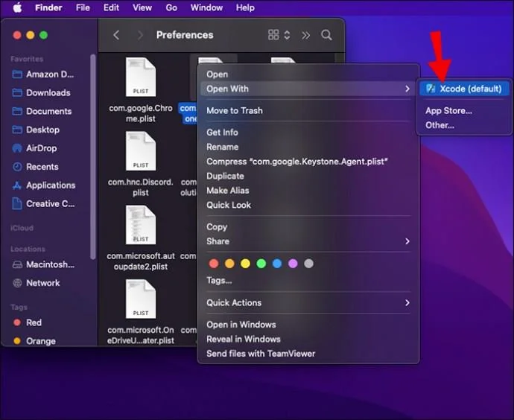Select the Orange tag in sidebar

(34, 341)
